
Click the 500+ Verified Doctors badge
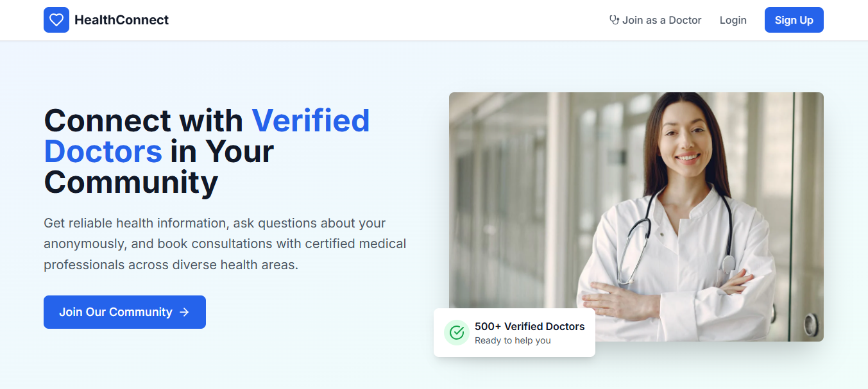pos(513,332)
